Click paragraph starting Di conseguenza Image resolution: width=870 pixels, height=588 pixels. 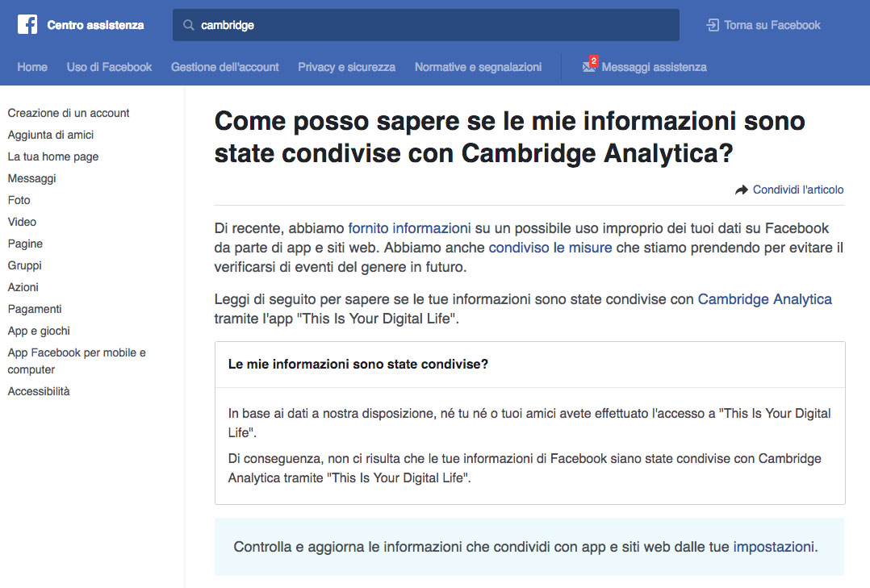tap(525, 468)
